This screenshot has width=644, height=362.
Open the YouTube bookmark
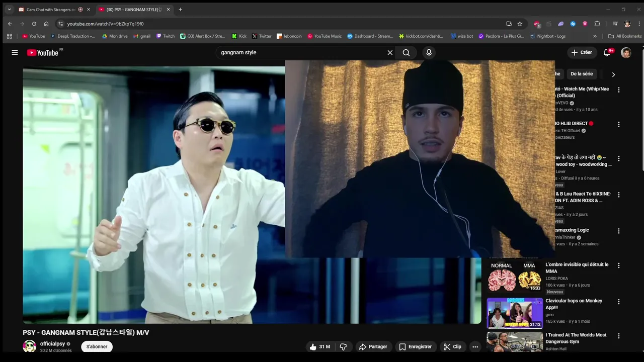[34, 36]
